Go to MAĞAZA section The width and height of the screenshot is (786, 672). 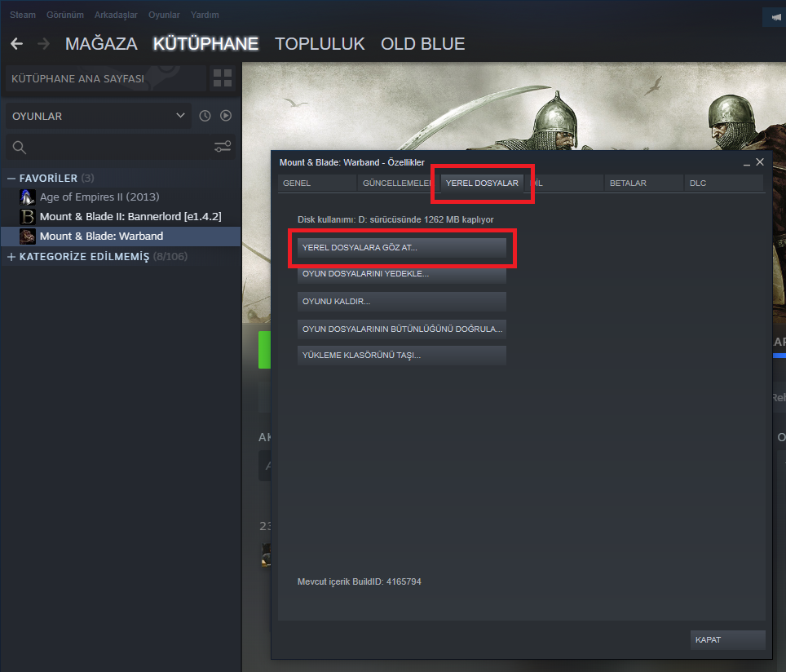(x=101, y=43)
